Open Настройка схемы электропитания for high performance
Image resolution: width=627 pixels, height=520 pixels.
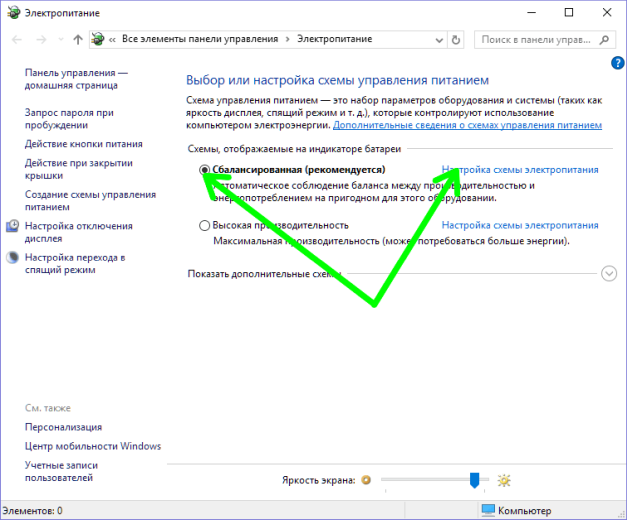pos(520,225)
